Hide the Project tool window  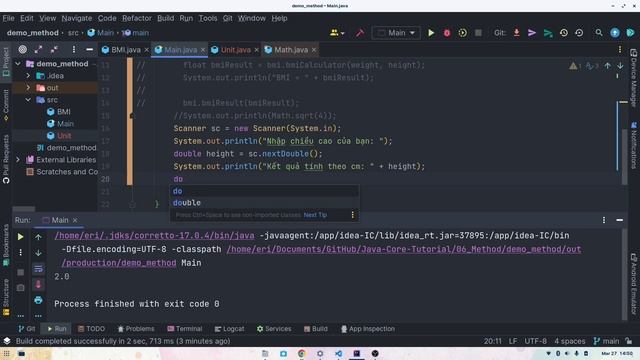coord(89,49)
